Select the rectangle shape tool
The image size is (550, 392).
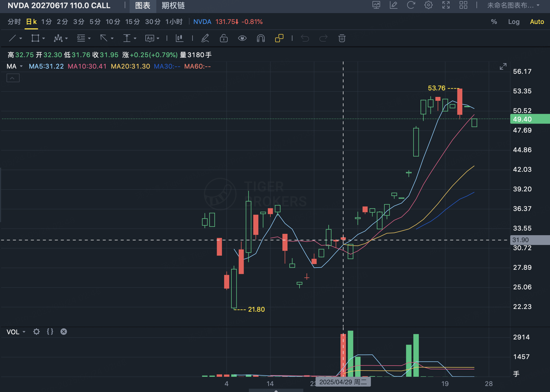[x=35, y=38]
